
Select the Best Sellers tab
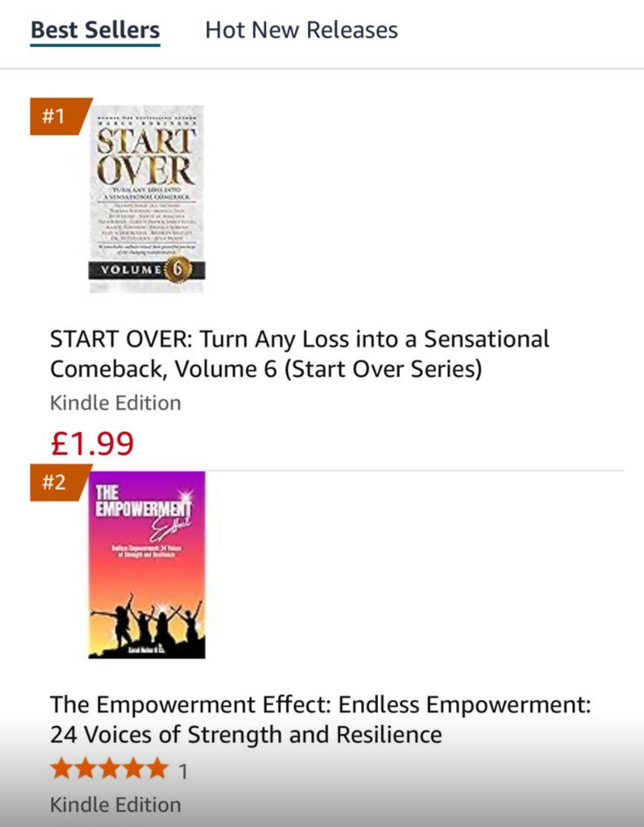point(95,30)
